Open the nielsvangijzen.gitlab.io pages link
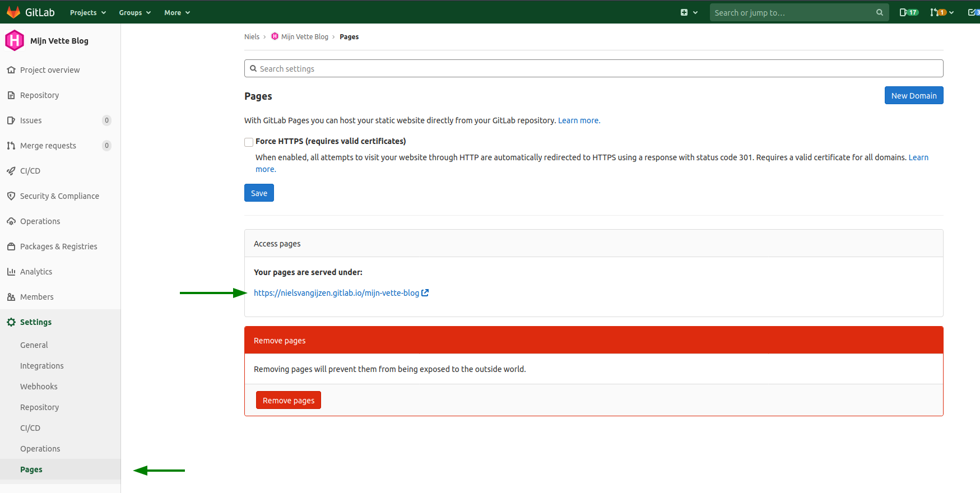980x493 pixels. click(336, 293)
